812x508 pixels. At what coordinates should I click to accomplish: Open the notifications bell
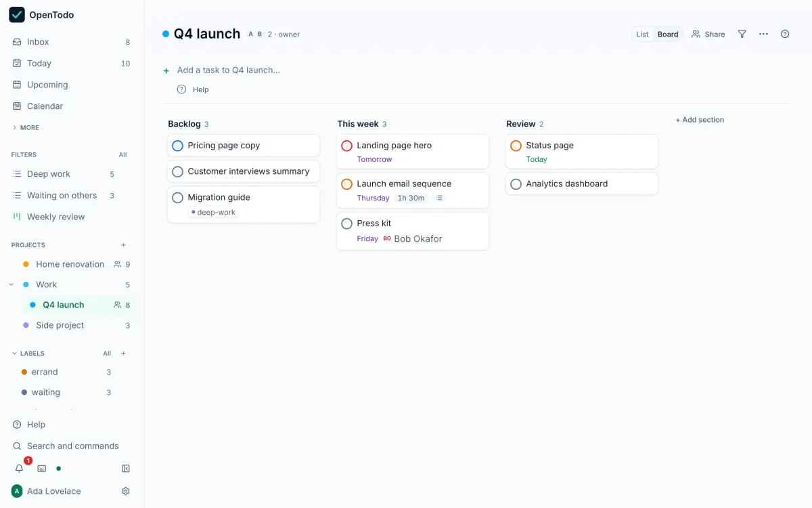point(20,469)
